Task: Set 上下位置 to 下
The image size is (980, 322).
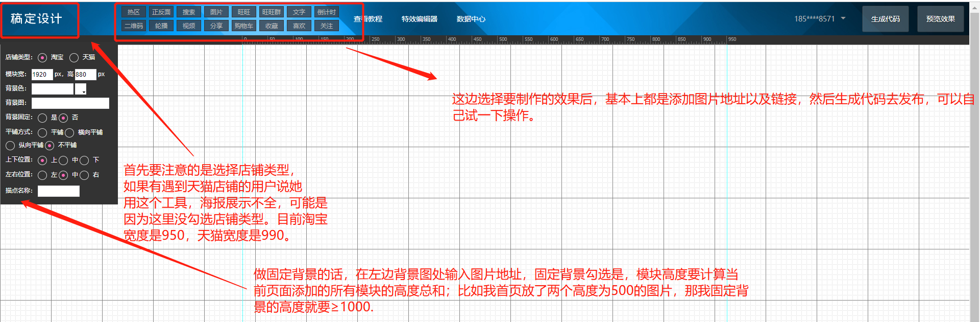Action: point(84,160)
